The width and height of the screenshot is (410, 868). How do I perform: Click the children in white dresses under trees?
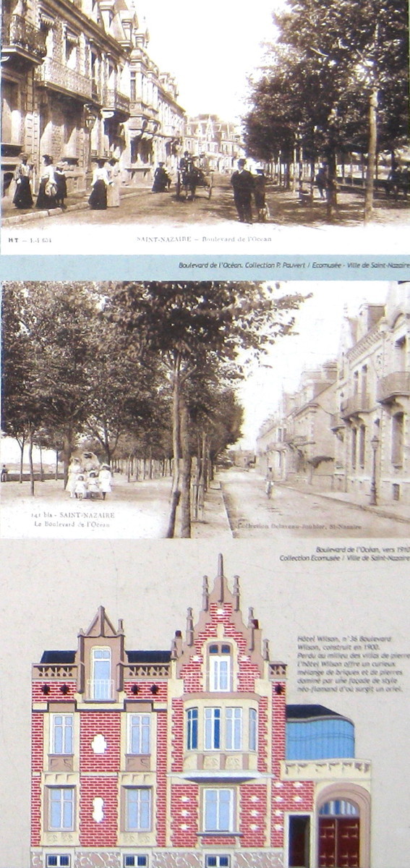coord(89,480)
